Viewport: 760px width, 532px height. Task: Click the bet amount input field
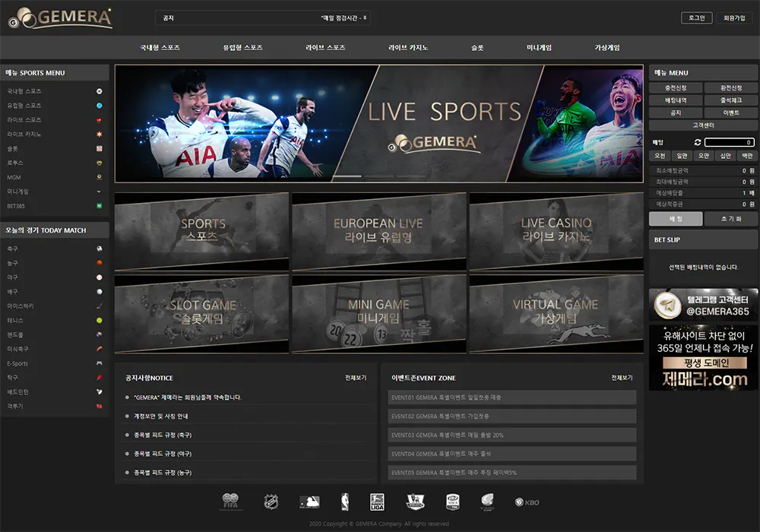point(730,142)
